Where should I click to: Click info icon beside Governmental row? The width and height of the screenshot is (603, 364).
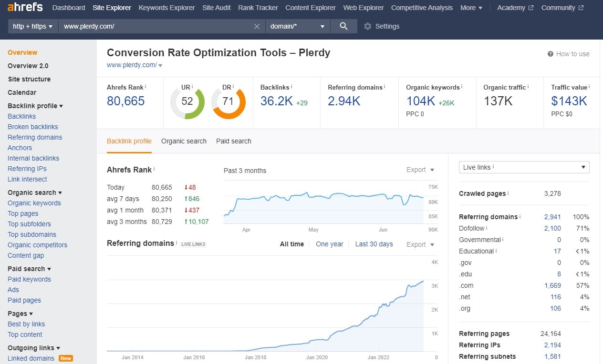pyautogui.click(x=503, y=239)
